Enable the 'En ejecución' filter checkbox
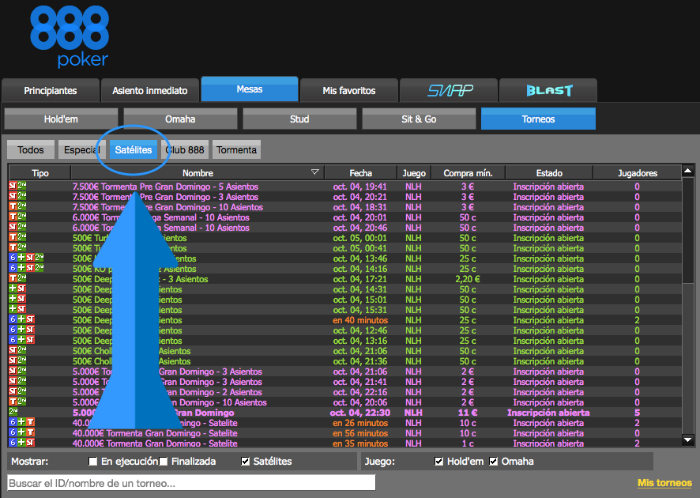This screenshot has height=498, width=700. (93, 461)
